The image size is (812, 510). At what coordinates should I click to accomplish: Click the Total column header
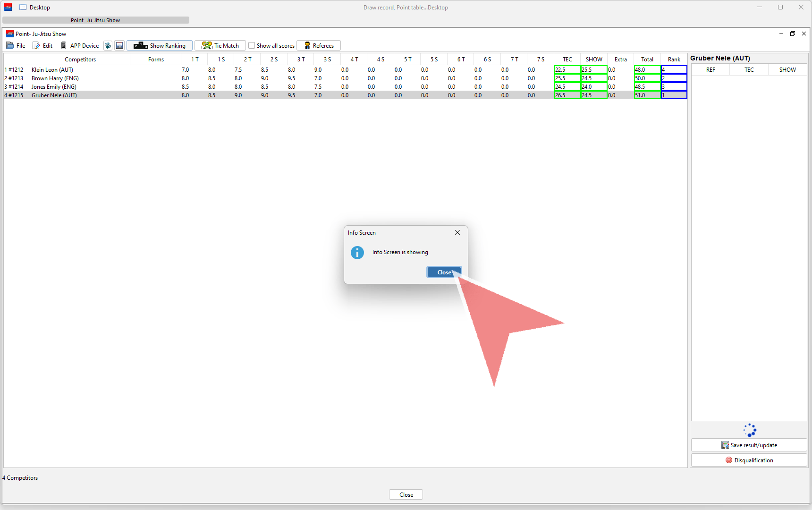[x=647, y=59]
